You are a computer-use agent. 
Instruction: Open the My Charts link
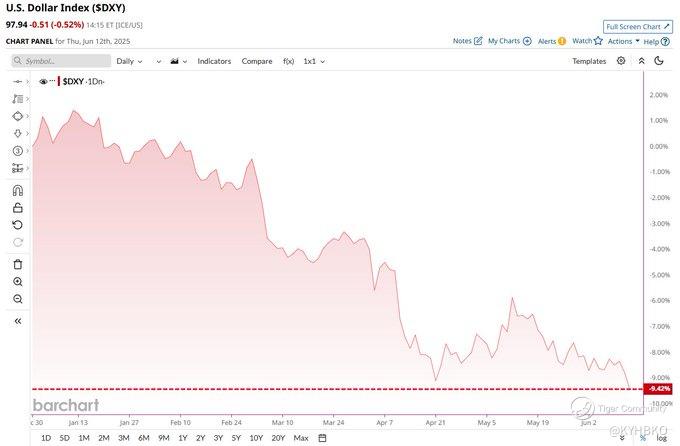510,41
